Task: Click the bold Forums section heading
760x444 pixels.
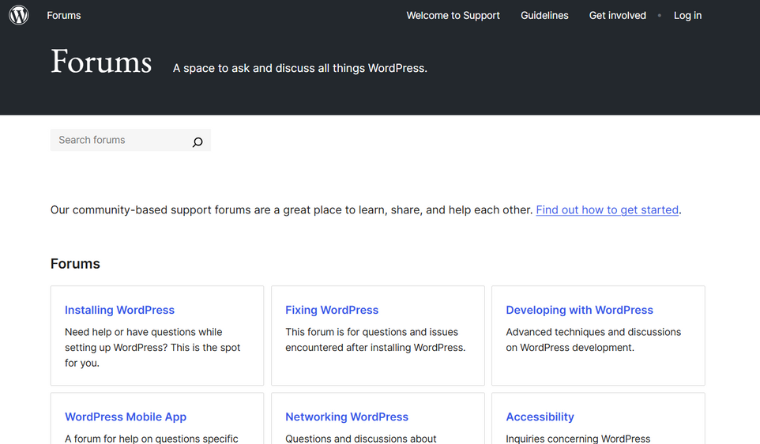Action: [x=75, y=264]
